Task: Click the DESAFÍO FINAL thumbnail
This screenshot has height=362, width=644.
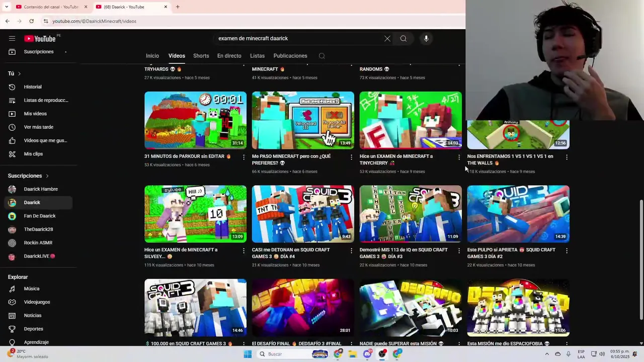Action: tap(303, 307)
